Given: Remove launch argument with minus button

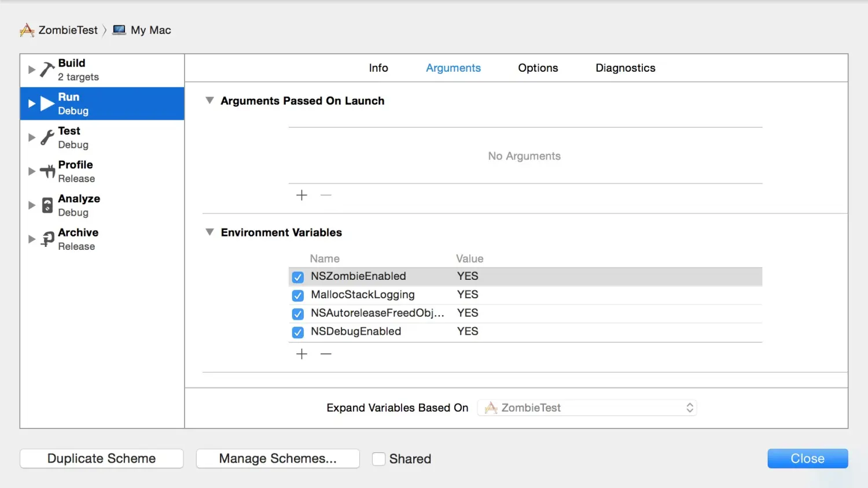Looking at the screenshot, I should tap(326, 195).
